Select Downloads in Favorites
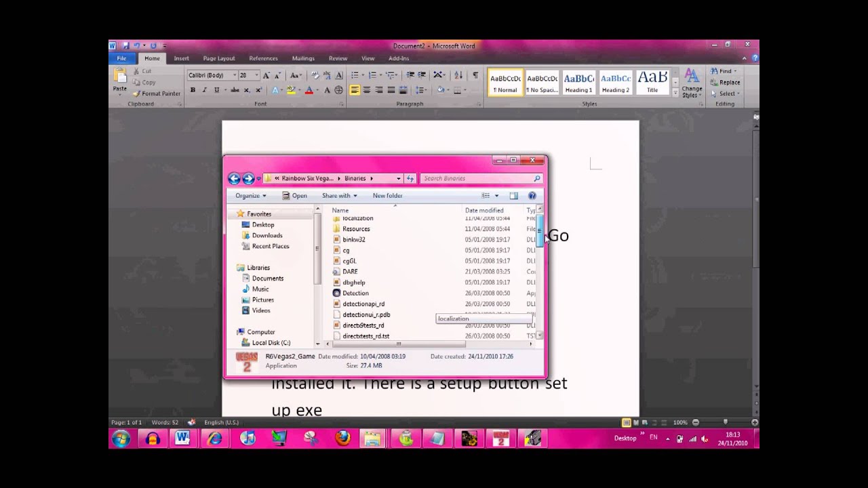The image size is (868, 488). 262,235
